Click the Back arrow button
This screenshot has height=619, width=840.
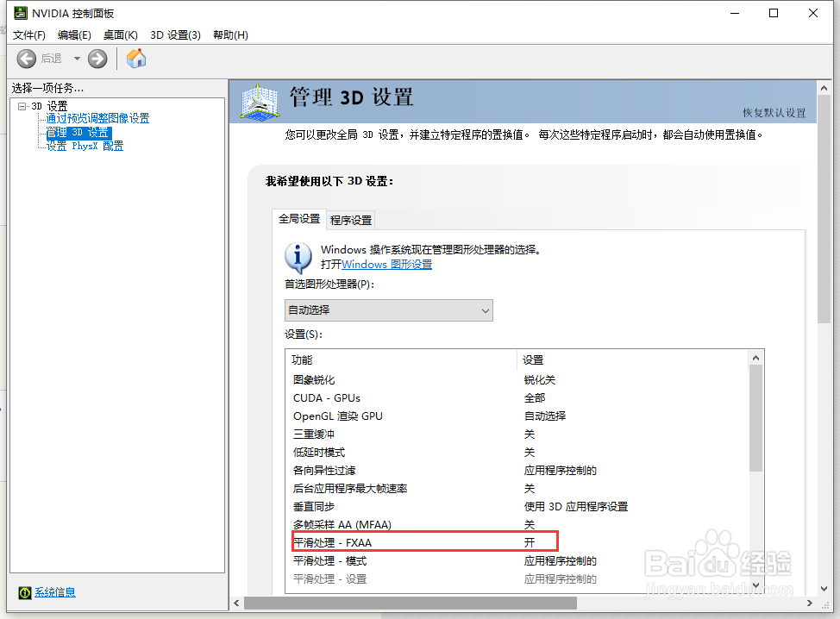click(26, 59)
